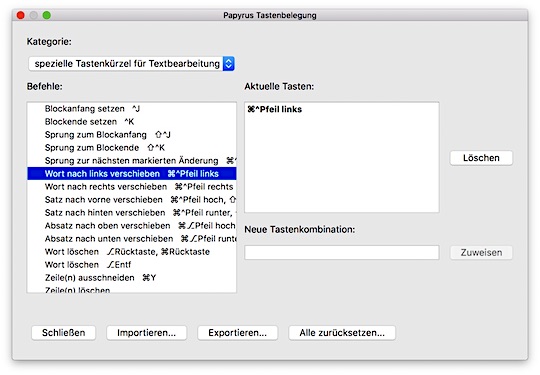This screenshot has width=540, height=375.
Task: Click the Exportieren… button
Action: point(237,333)
